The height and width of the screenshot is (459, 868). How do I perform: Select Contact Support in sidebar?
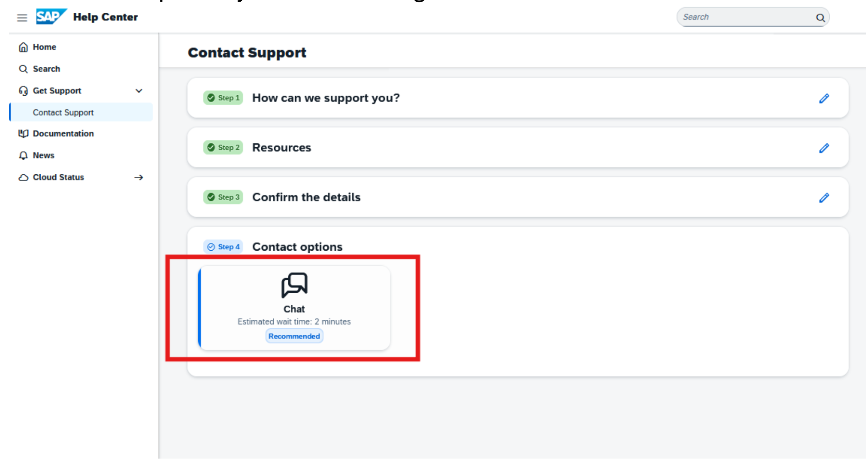[x=63, y=113]
